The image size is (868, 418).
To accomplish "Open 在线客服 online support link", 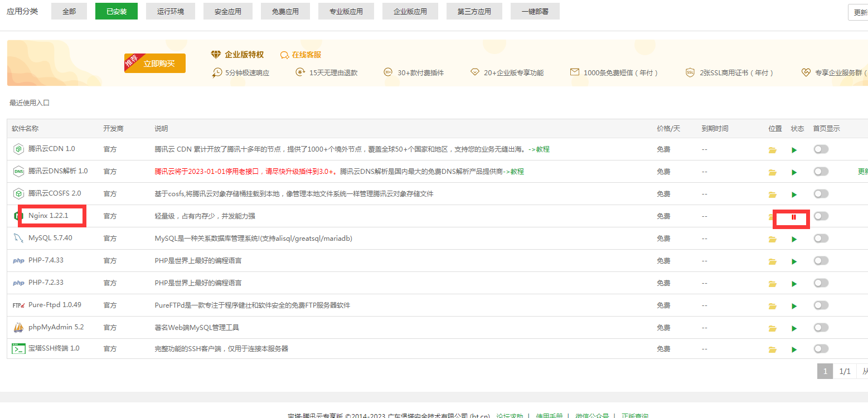I will click(301, 55).
